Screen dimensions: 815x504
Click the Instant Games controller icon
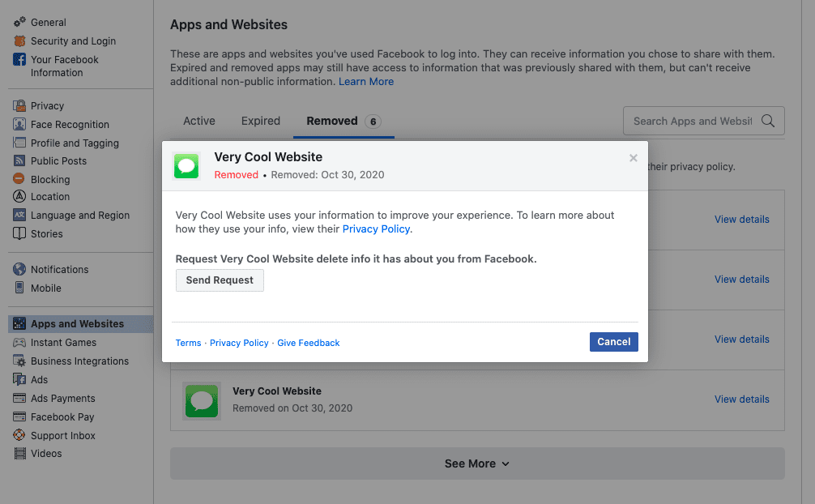[19, 343]
